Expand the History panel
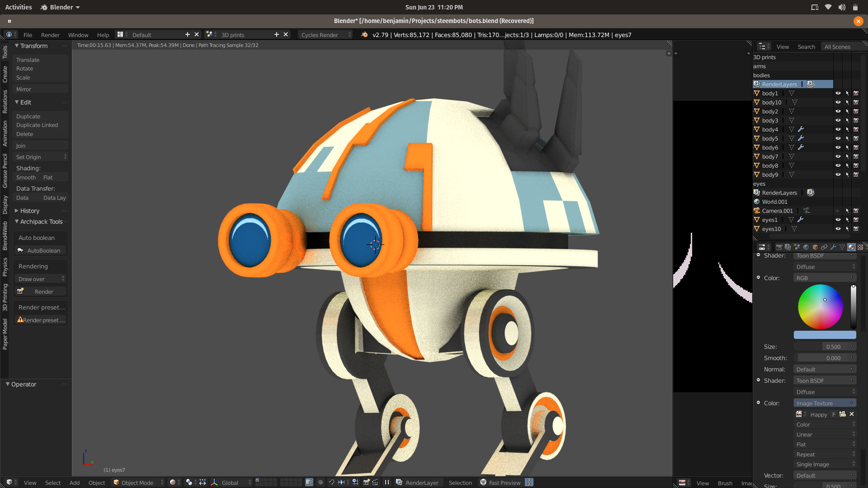Image resolution: width=868 pixels, height=488 pixels. click(17, 211)
